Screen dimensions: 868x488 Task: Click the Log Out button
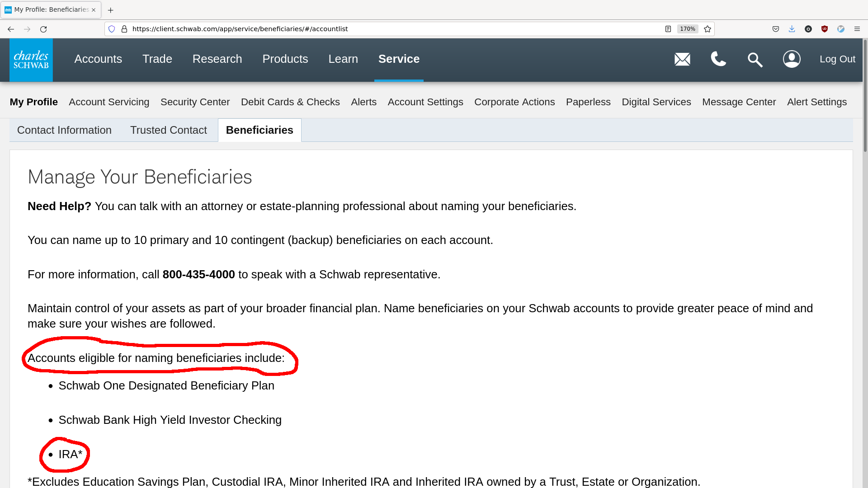pyautogui.click(x=838, y=59)
